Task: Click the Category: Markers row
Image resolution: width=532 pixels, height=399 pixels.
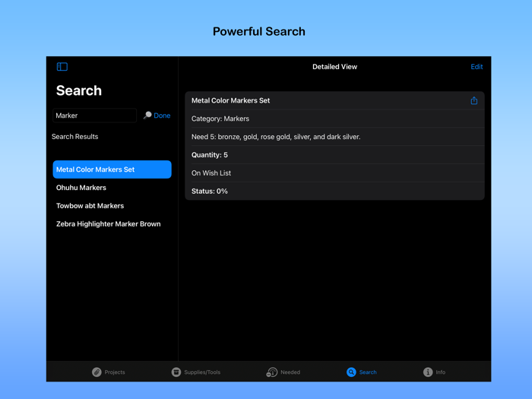Action: tap(334, 119)
